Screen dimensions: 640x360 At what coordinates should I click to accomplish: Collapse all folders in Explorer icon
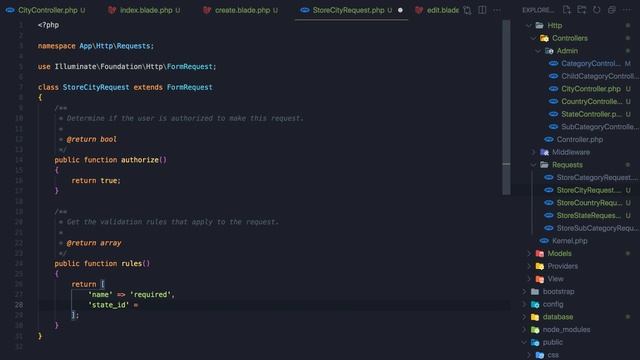click(611, 10)
